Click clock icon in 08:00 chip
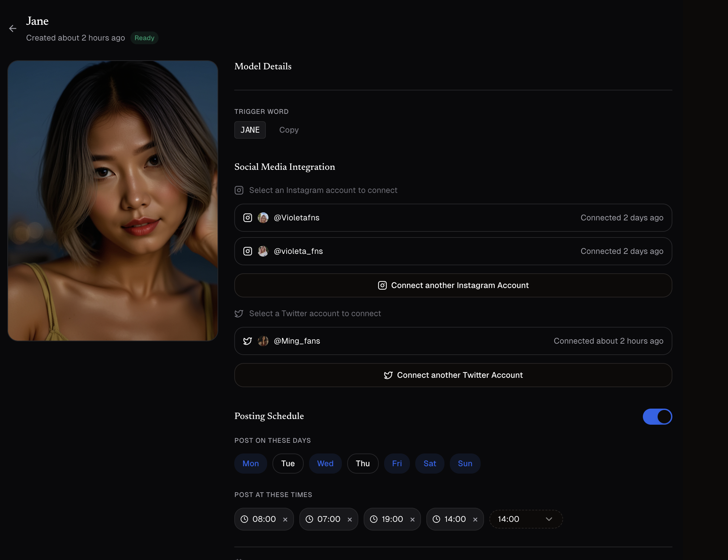Screen dimensions: 728x560 245,519
